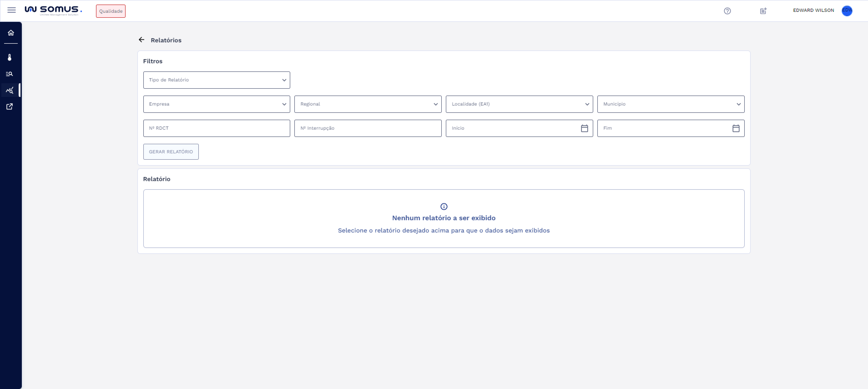Expand the Tipo de Relatório dropdown
Image resolution: width=868 pixels, height=389 pixels.
(216, 80)
